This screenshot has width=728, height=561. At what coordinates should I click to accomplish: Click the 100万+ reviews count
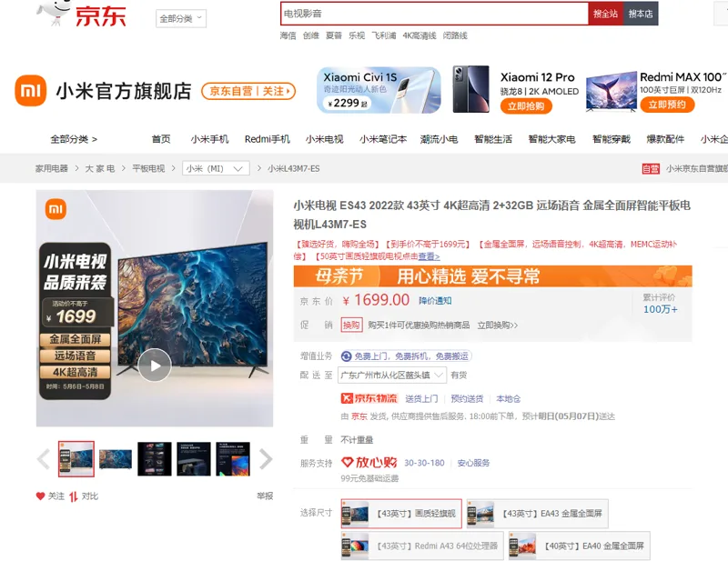tap(661, 309)
